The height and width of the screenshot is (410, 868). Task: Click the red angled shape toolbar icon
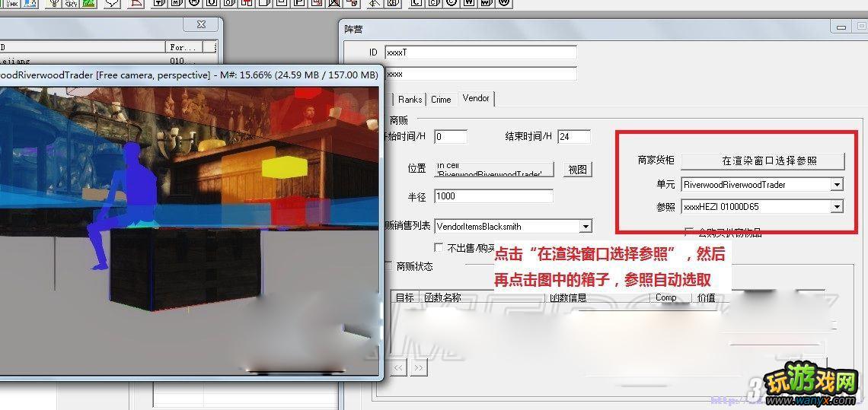pyautogui.click(x=137, y=3)
